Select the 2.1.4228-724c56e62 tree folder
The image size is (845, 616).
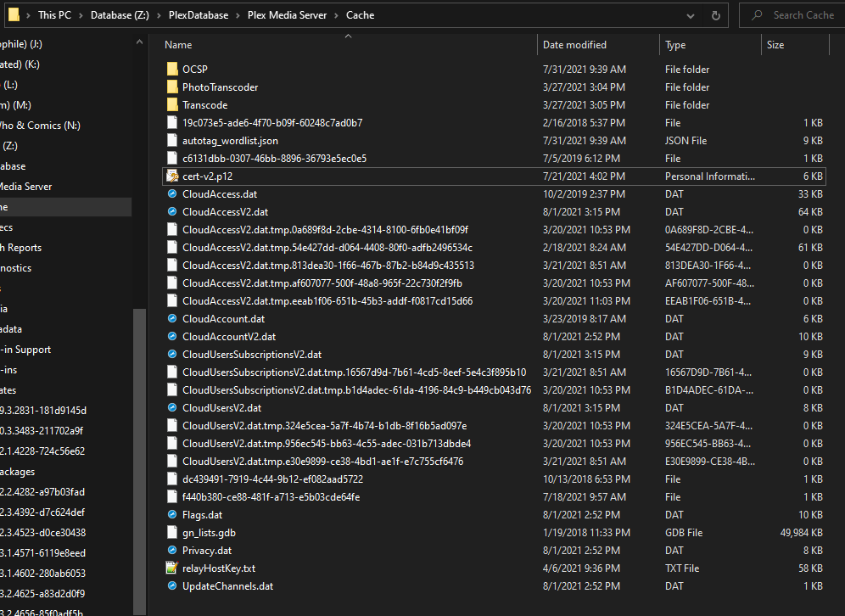pyautogui.click(x=42, y=451)
